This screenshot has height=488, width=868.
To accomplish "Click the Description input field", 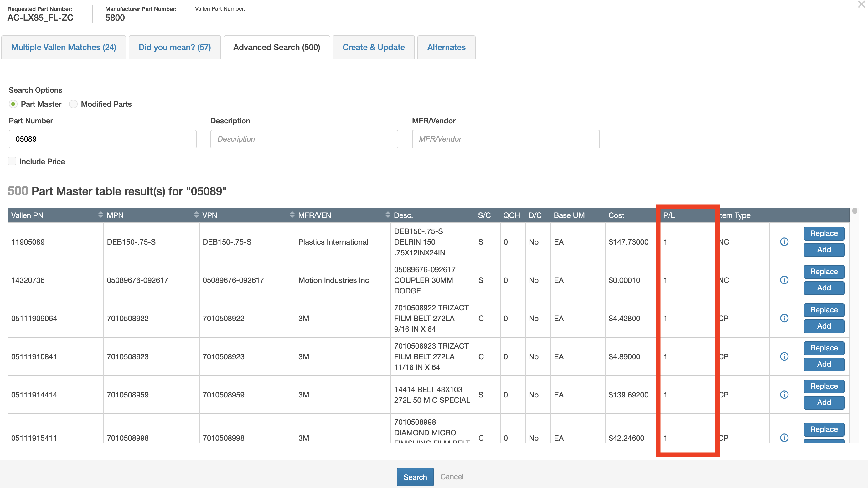I will coord(304,139).
